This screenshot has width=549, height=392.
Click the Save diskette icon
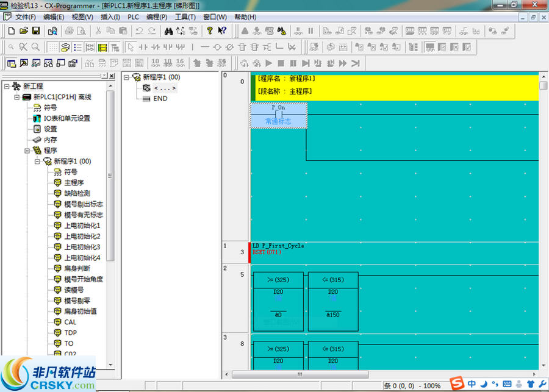(36, 31)
